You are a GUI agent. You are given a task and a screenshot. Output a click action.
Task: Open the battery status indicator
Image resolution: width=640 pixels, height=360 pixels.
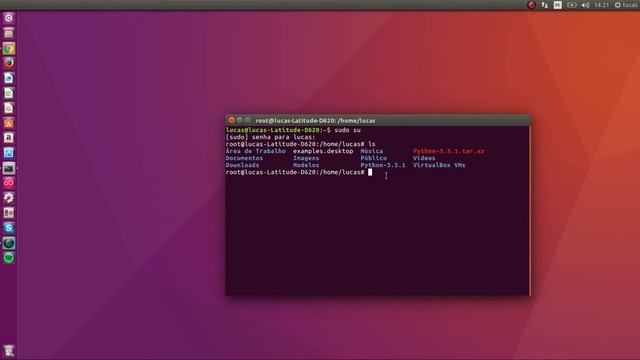571,5
